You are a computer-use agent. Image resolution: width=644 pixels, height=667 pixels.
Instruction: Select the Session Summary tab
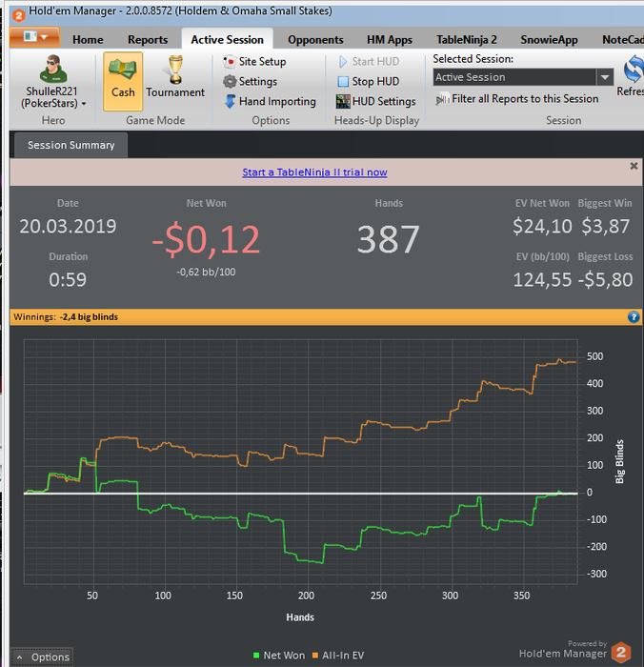71,145
